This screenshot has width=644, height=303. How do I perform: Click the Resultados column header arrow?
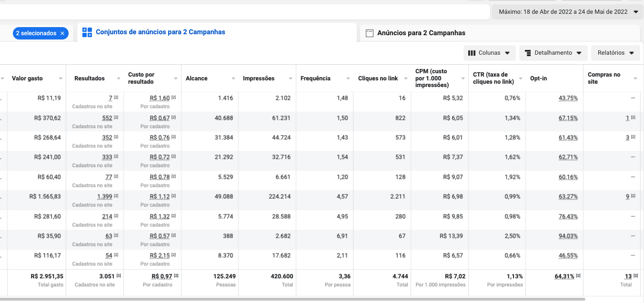pos(118,78)
